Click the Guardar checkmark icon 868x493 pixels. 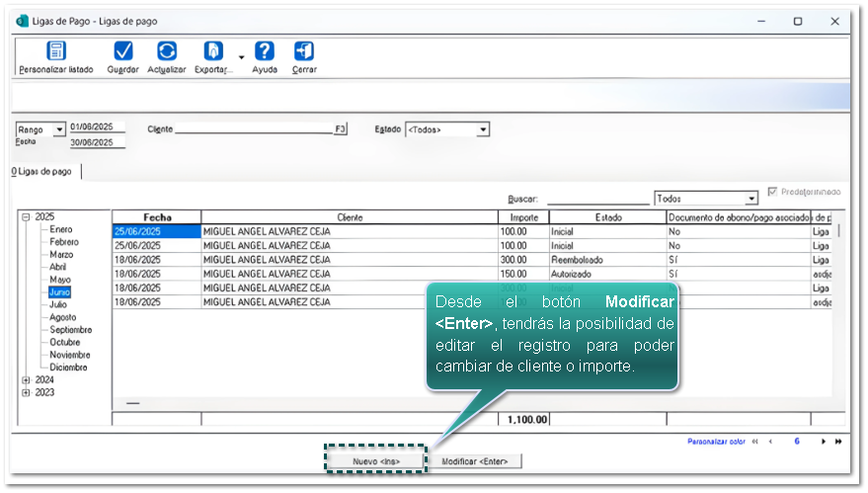pos(122,52)
